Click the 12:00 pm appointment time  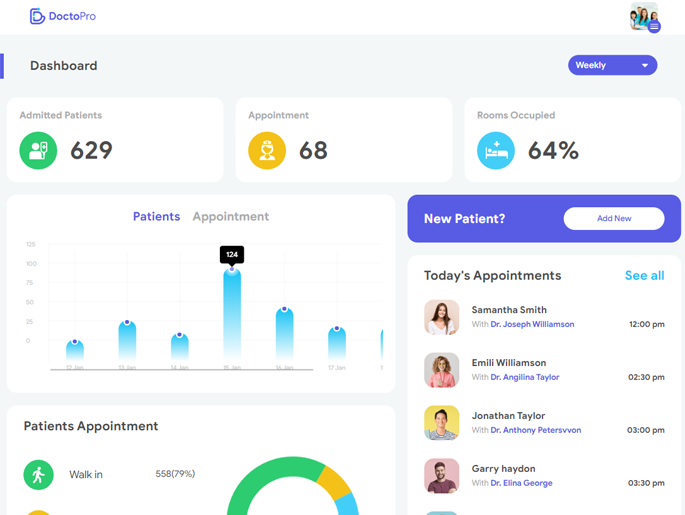pos(647,324)
